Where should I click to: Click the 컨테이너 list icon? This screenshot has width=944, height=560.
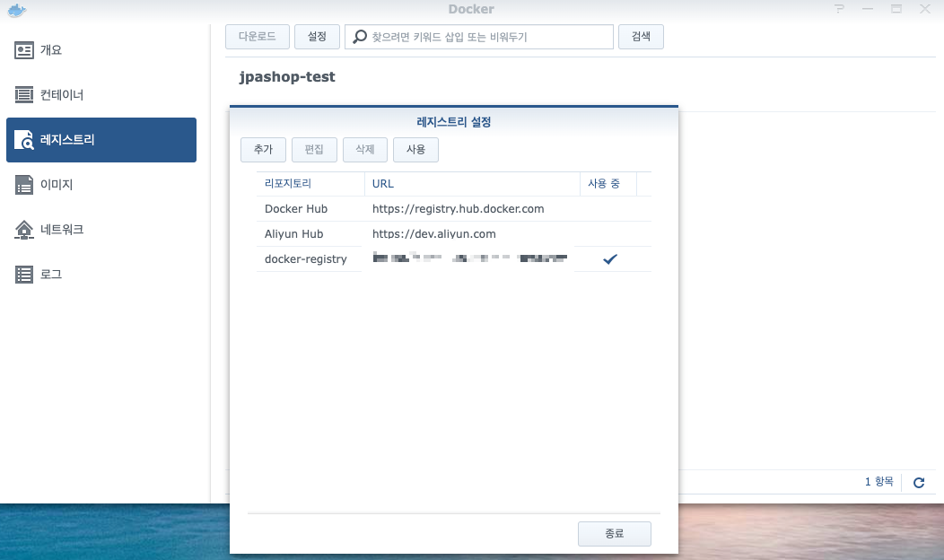(x=24, y=94)
